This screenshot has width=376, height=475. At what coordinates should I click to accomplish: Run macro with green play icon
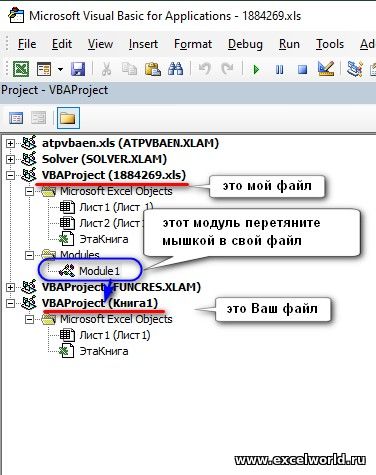point(256,69)
